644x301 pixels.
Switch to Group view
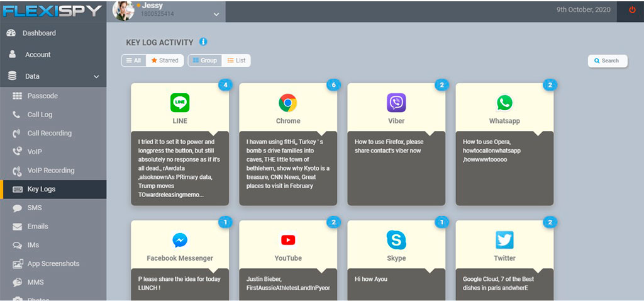[204, 60]
